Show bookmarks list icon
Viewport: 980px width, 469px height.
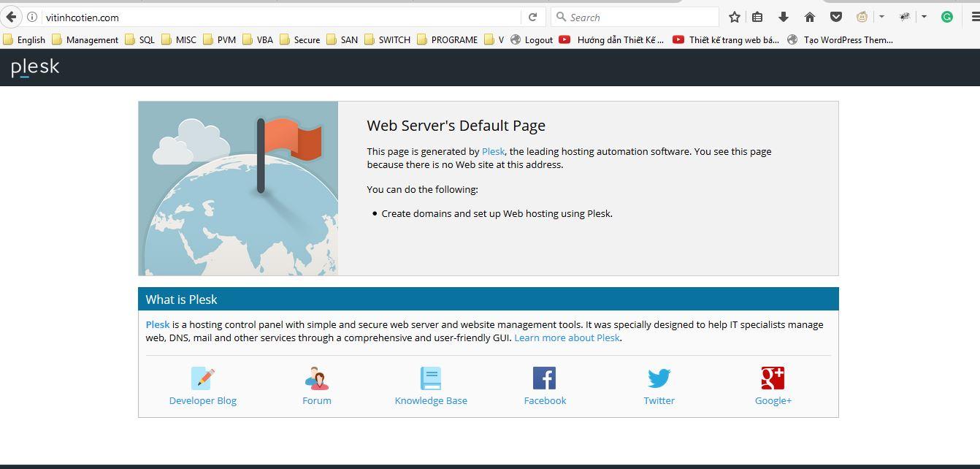point(757,17)
